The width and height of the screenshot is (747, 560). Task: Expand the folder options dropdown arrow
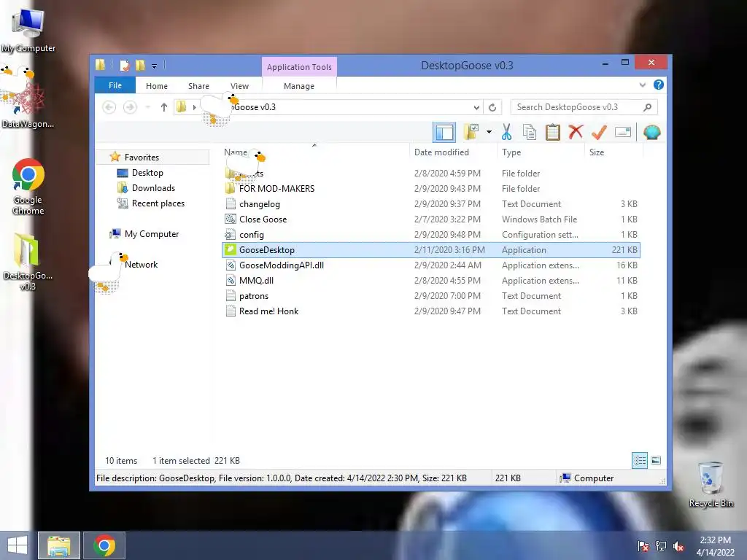coord(489,132)
